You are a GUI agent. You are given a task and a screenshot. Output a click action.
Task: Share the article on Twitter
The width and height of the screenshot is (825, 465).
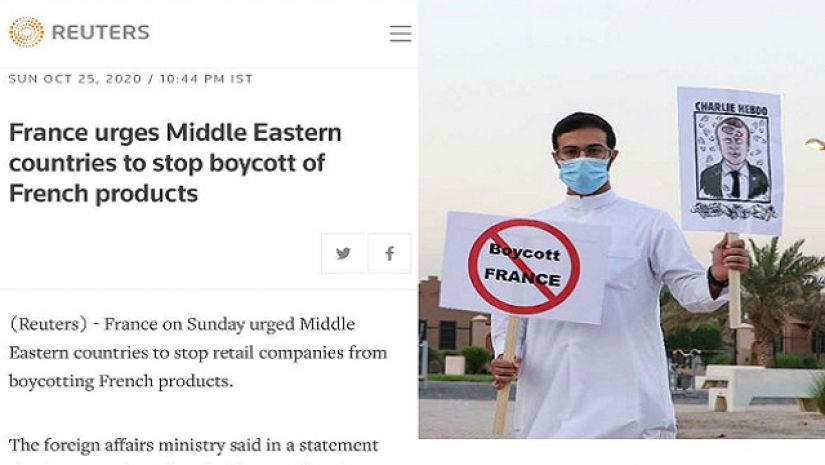(343, 253)
